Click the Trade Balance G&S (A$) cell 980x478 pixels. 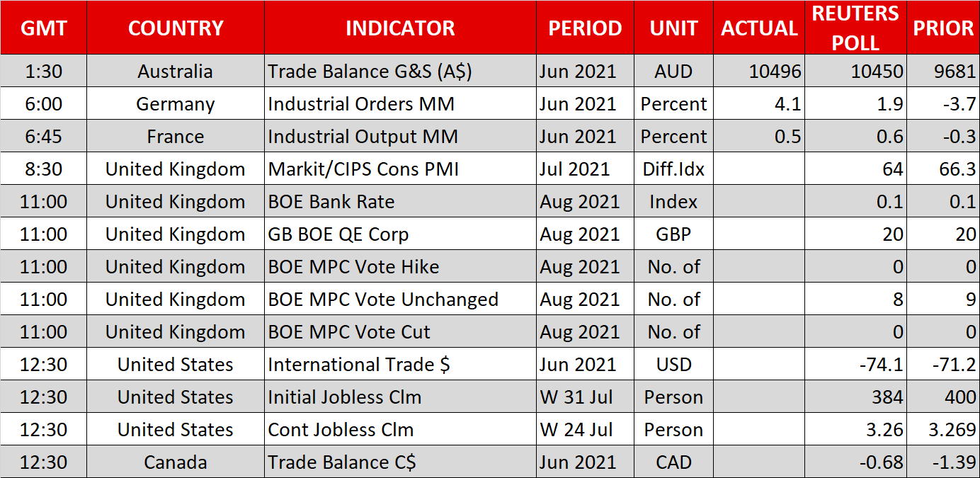tap(370, 72)
